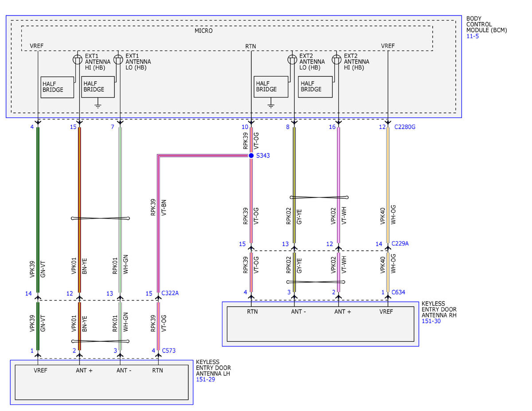532x411 pixels.
Task: Select the BODY CONTROL MODULE (BCM) title
Action: pos(486,24)
